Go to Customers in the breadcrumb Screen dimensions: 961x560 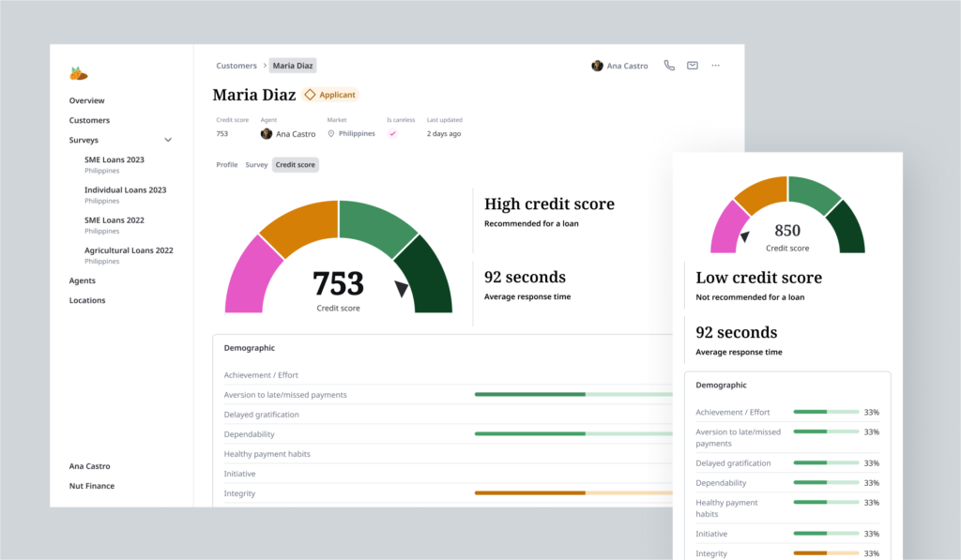[x=236, y=66]
